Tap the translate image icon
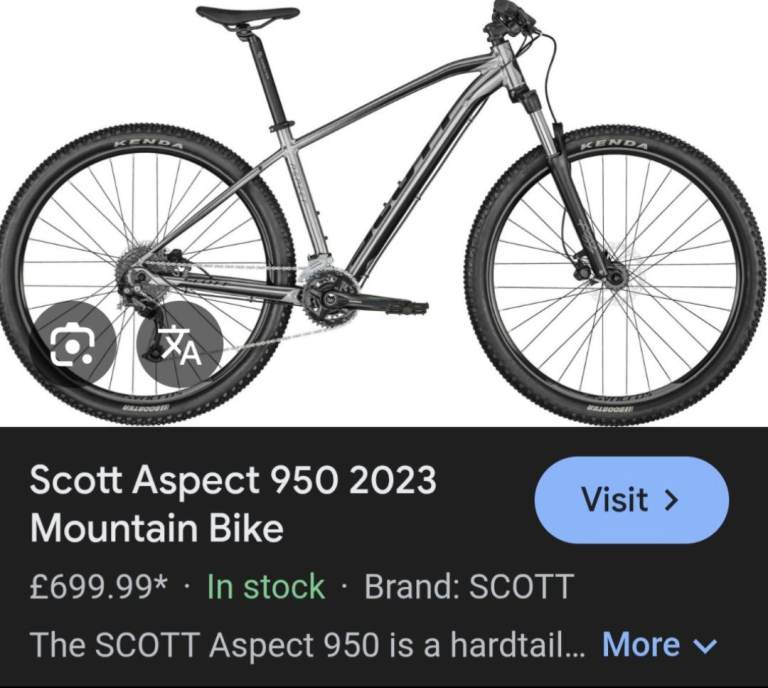The width and height of the screenshot is (768, 688). (181, 343)
